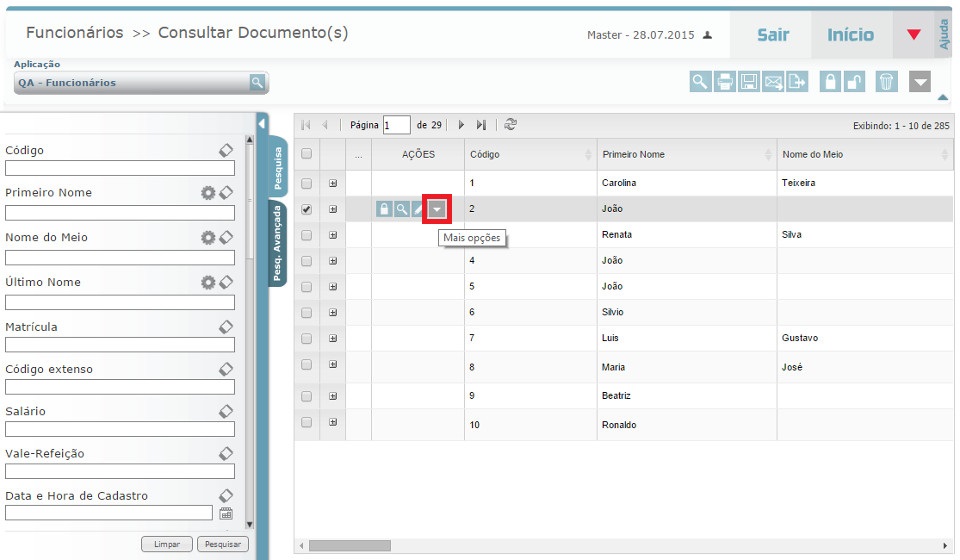Open the Primeiro Nome gear options
The height and width of the screenshot is (560, 960).
pos(208,193)
